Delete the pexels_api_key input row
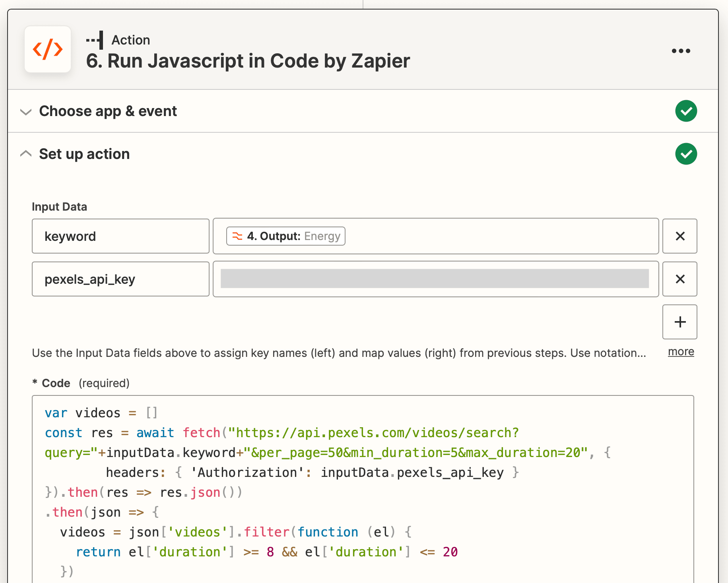The height and width of the screenshot is (583, 728). [680, 279]
